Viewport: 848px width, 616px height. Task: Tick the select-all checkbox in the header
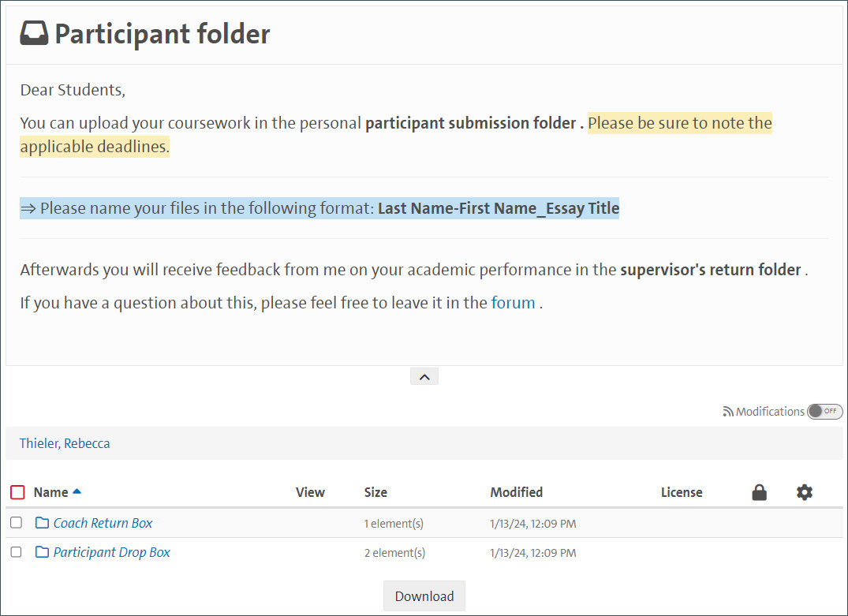click(x=17, y=493)
